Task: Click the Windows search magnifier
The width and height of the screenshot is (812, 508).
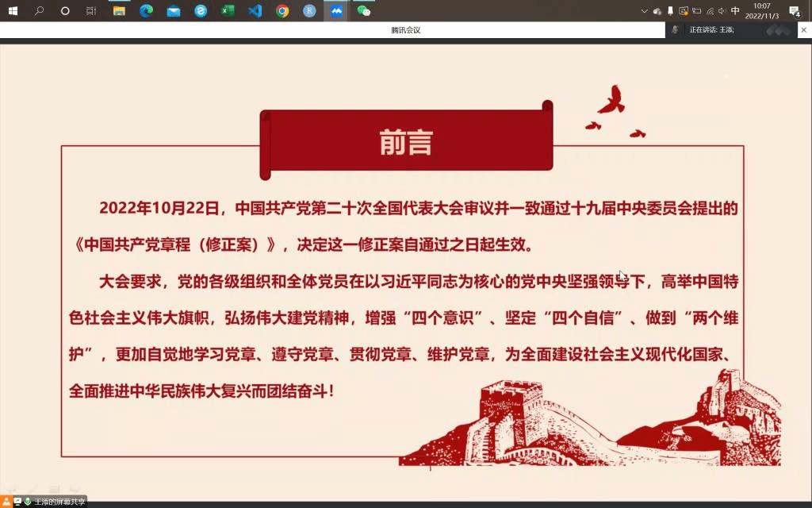Action: pyautogui.click(x=39, y=11)
